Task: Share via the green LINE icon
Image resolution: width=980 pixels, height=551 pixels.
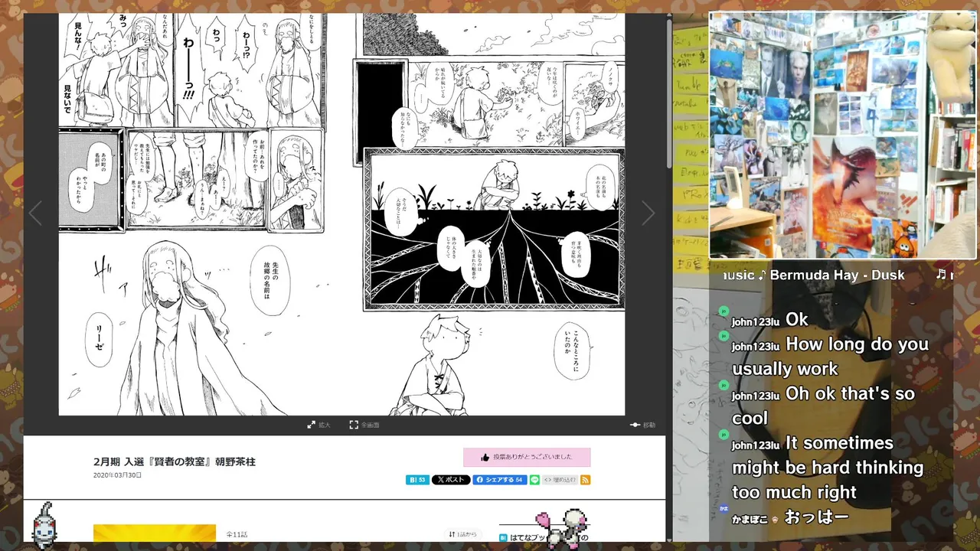Action: pos(534,480)
